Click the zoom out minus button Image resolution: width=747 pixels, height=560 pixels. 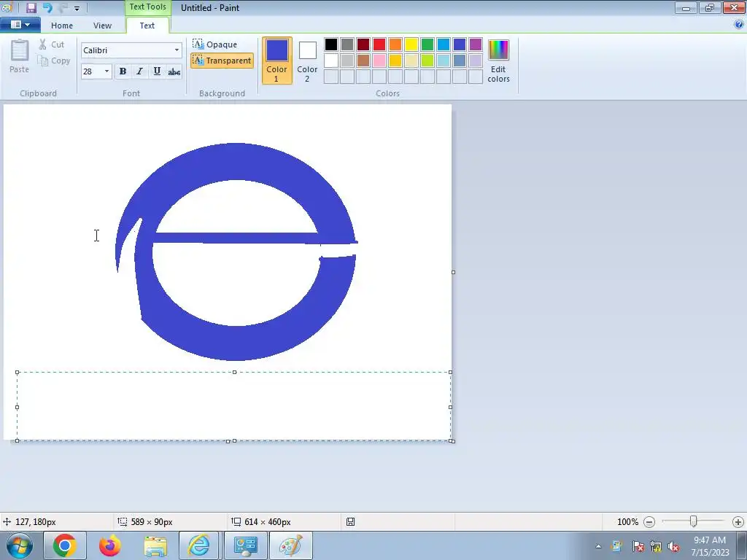[x=649, y=522]
